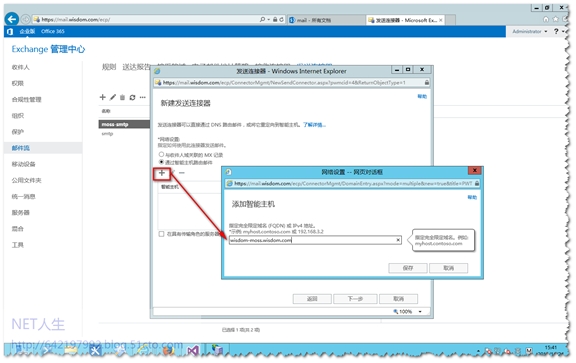Clear the smart host input with x
This screenshot has width=576, height=363.
tap(398, 240)
